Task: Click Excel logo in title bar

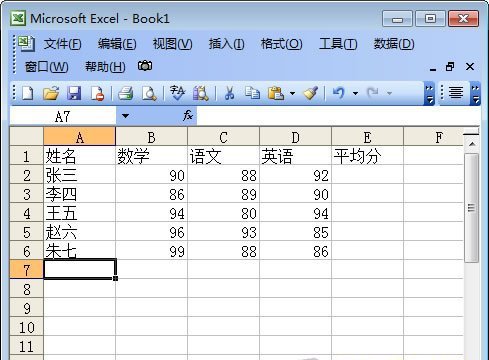Action: 18,18
